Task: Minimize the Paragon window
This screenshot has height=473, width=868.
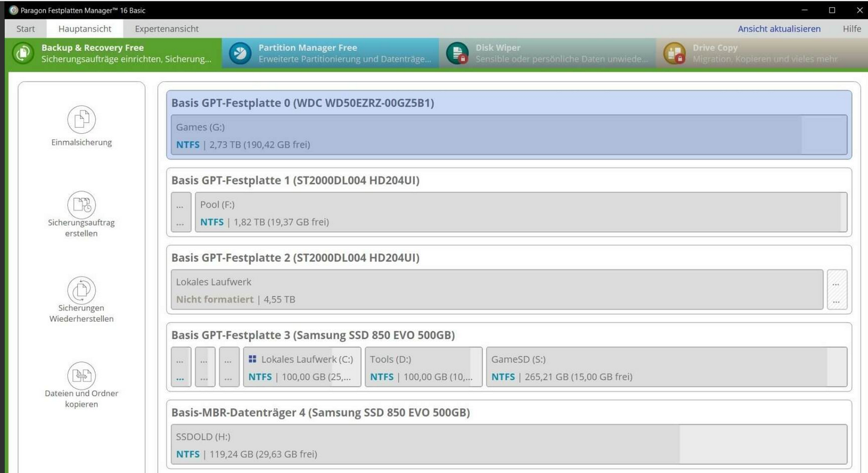Action: (x=804, y=10)
